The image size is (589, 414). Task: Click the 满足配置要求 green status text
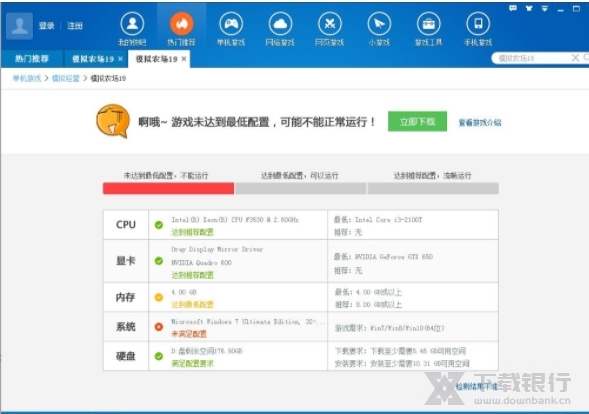192,364
